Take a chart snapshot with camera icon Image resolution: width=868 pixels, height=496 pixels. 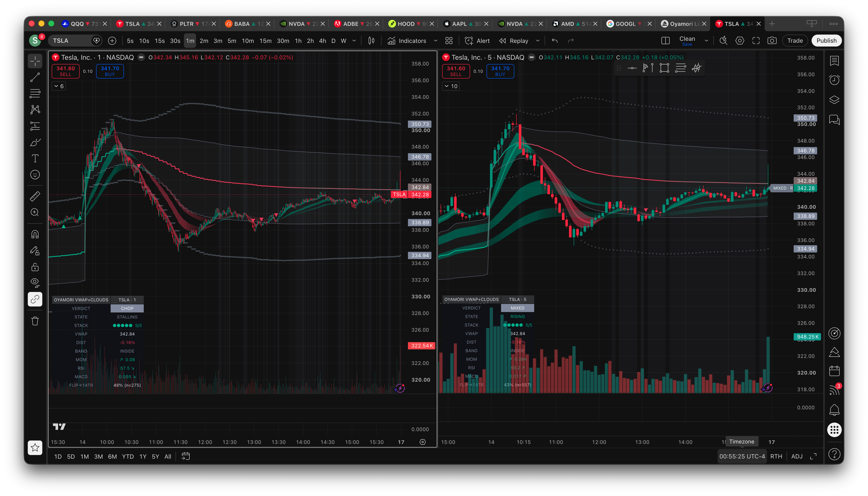click(772, 41)
